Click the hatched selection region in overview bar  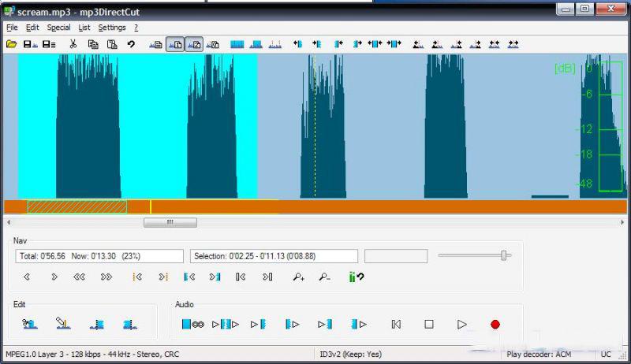pyautogui.click(x=77, y=207)
